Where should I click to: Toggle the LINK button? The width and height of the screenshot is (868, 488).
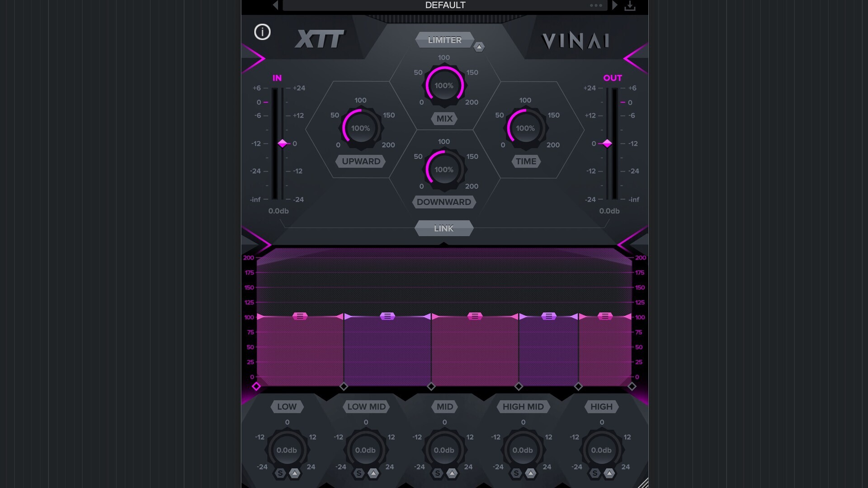coord(443,229)
